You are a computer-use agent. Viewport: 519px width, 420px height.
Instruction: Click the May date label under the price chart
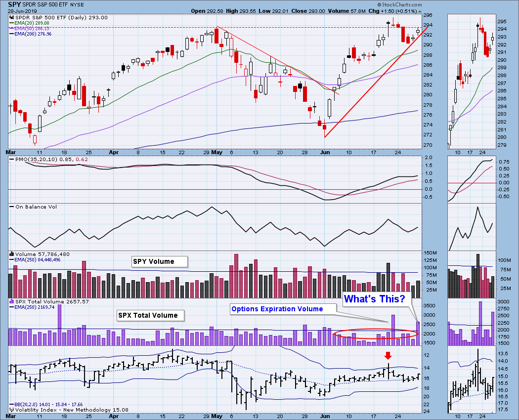(x=217, y=153)
